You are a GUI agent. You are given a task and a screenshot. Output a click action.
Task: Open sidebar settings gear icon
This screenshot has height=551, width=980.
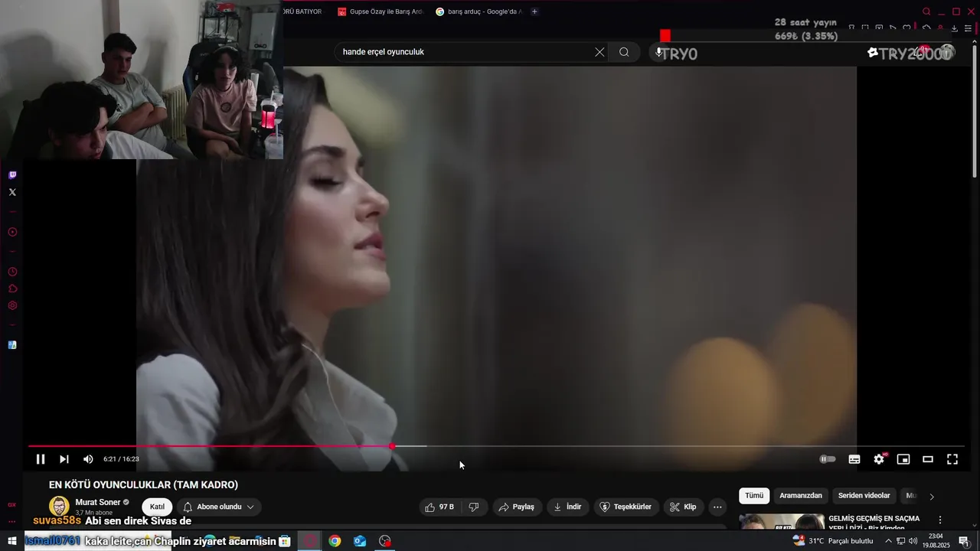pyautogui.click(x=12, y=305)
